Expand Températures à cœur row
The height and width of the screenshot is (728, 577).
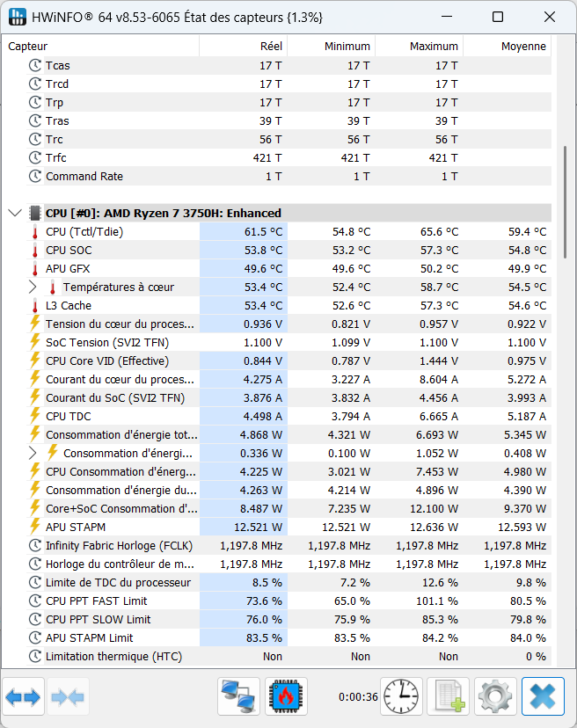pos(33,288)
